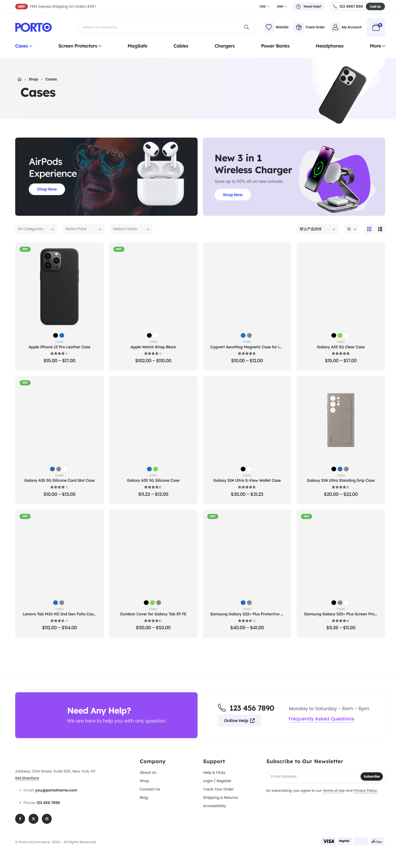The image size is (396, 868).
Task: Click the search magnifier icon
Action: [x=246, y=27]
